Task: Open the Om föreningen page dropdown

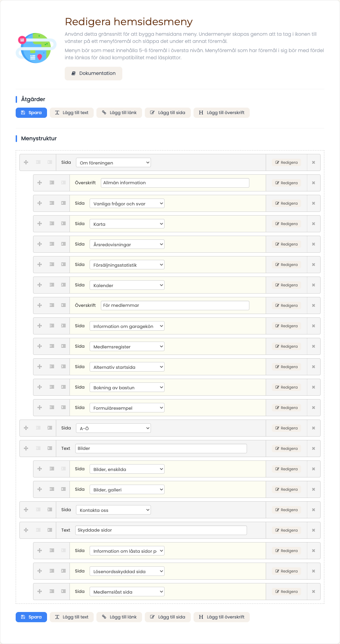Action: click(x=113, y=162)
